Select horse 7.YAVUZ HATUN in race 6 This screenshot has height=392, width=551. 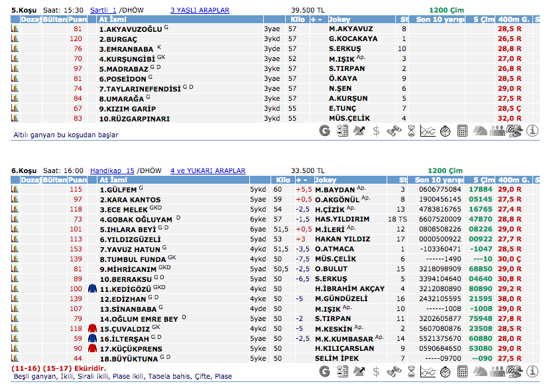(125, 249)
